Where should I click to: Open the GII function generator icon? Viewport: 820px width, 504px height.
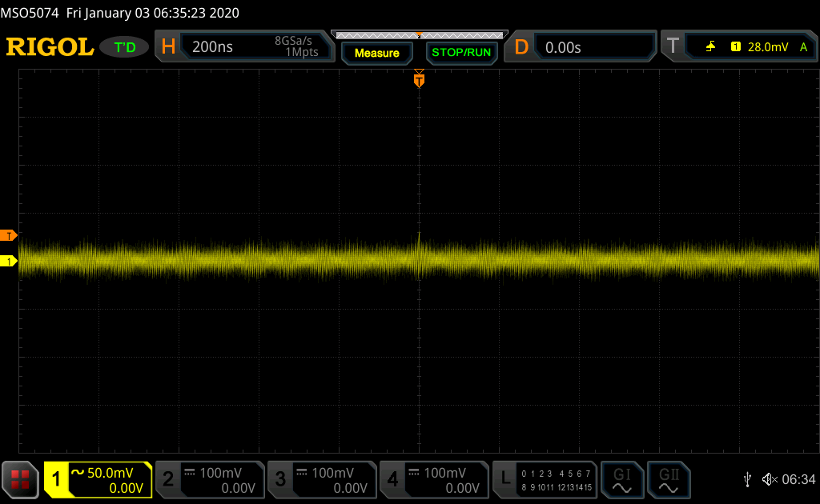pyautogui.click(x=669, y=479)
